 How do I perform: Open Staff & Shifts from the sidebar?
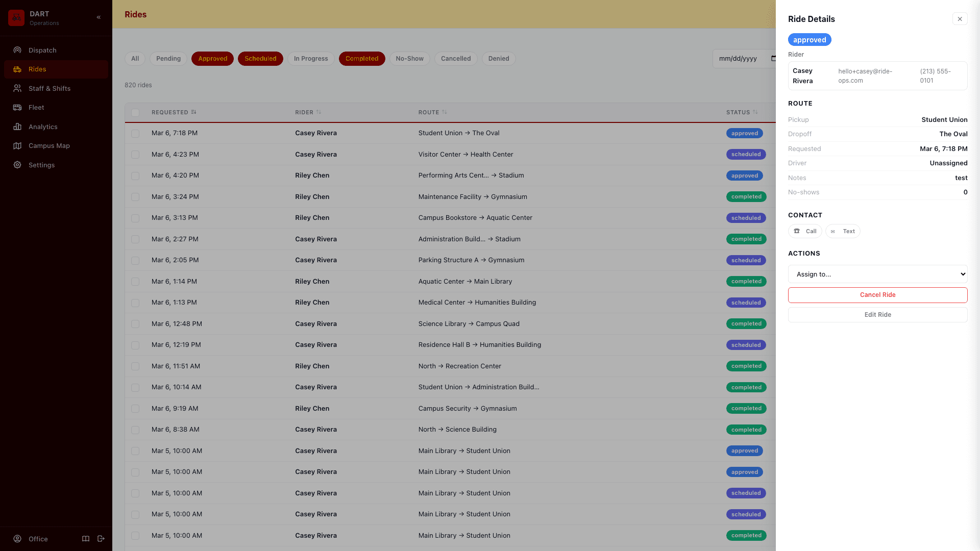pos(50,88)
